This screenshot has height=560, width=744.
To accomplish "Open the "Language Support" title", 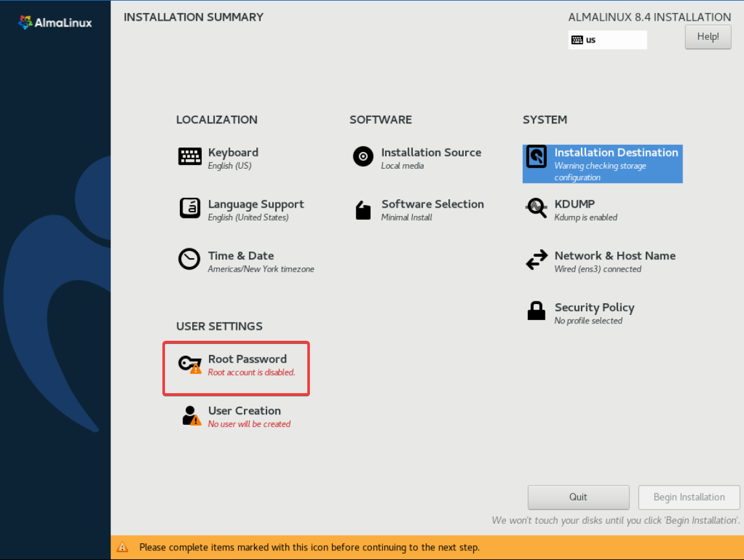I will (x=256, y=204).
